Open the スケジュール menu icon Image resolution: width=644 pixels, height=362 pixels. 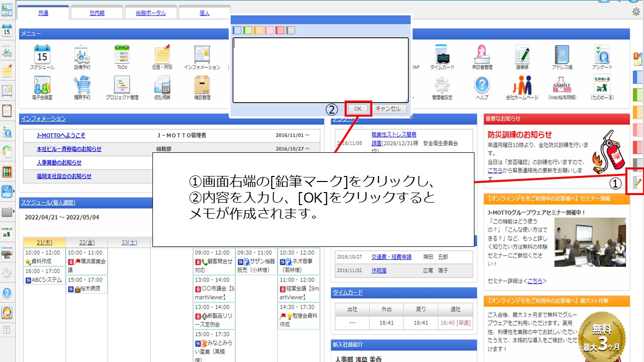pyautogui.click(x=42, y=54)
